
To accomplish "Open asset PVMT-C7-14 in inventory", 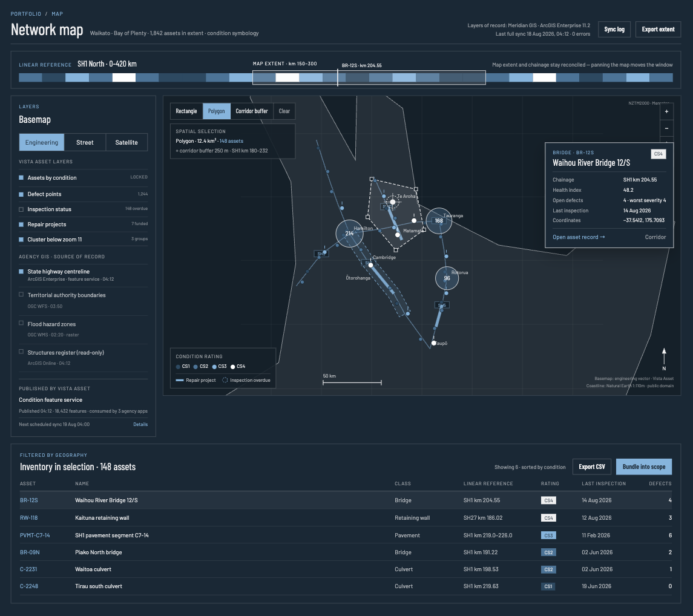I will pyautogui.click(x=35, y=535).
